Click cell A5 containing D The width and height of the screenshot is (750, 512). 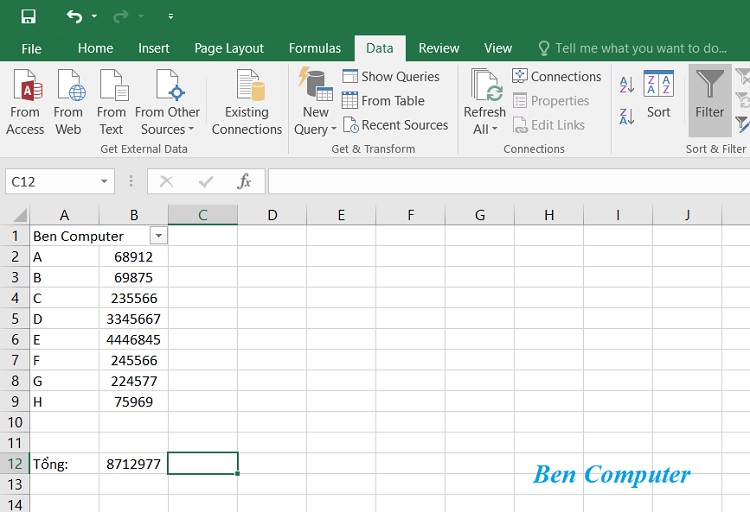(x=65, y=319)
